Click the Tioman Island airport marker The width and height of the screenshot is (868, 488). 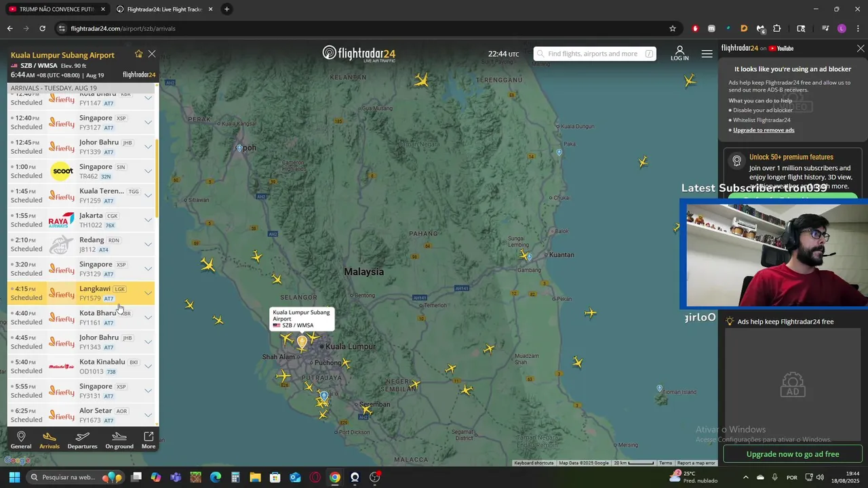click(x=659, y=388)
